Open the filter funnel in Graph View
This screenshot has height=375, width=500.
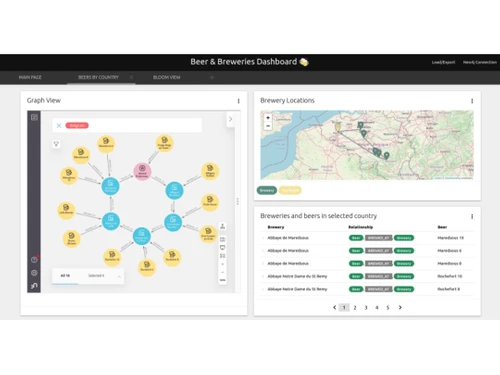pos(56,144)
